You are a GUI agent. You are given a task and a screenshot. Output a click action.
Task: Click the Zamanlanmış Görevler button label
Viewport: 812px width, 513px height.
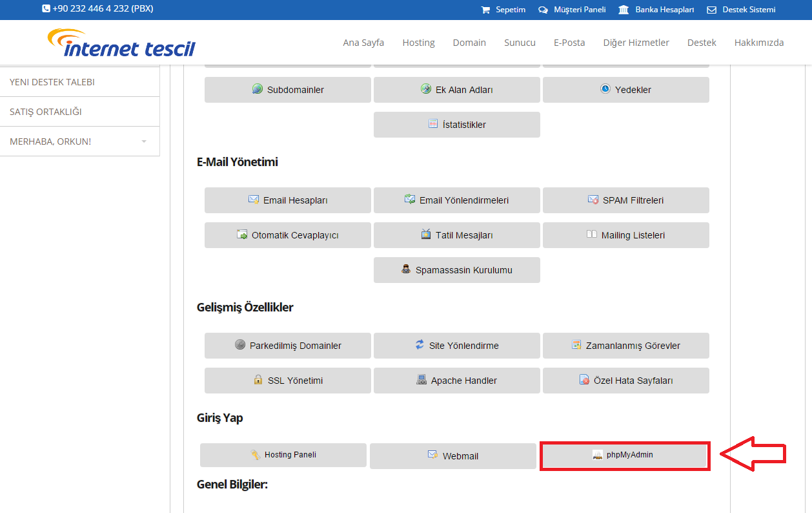point(633,346)
